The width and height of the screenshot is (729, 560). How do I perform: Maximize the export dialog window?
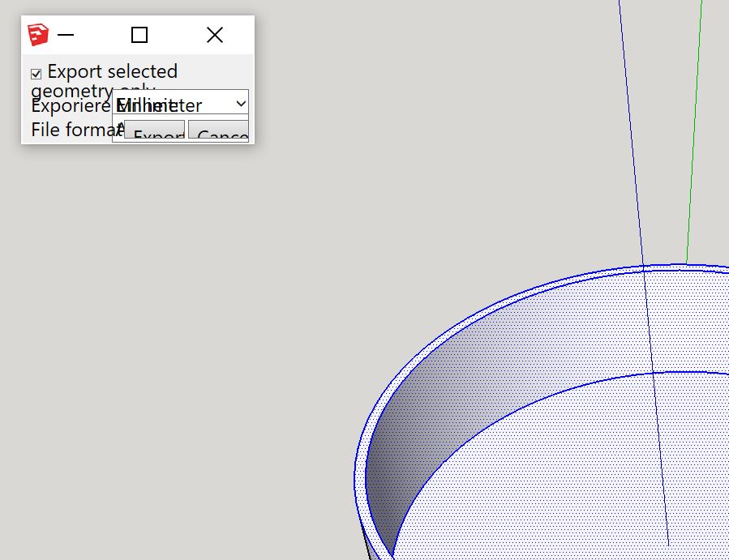click(139, 35)
